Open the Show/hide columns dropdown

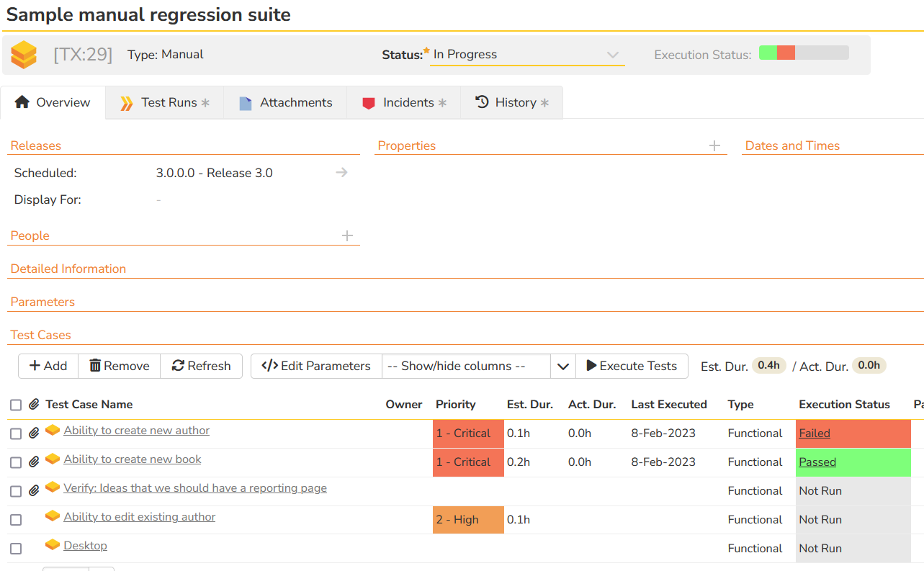click(478, 366)
